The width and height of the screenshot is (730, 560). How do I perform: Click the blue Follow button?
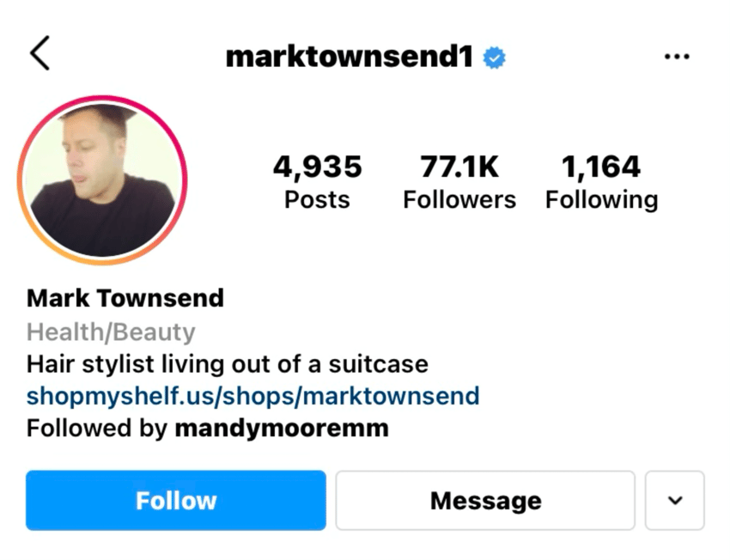(x=176, y=501)
